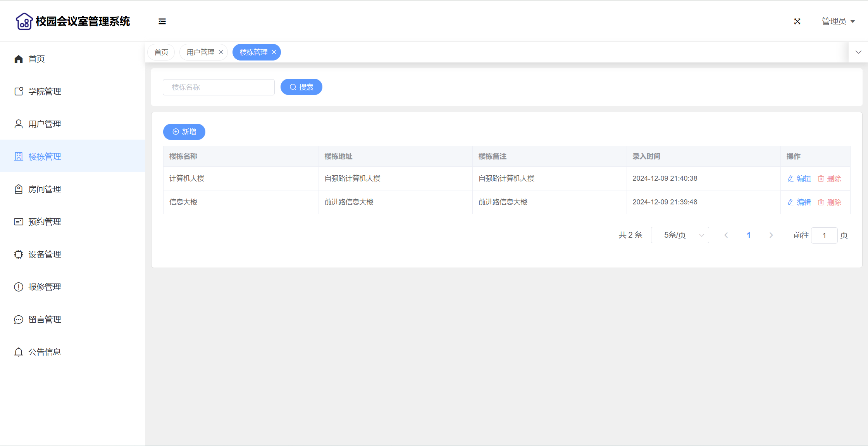Open 留言管理 in the sidebar
The width and height of the screenshot is (868, 446).
point(45,320)
